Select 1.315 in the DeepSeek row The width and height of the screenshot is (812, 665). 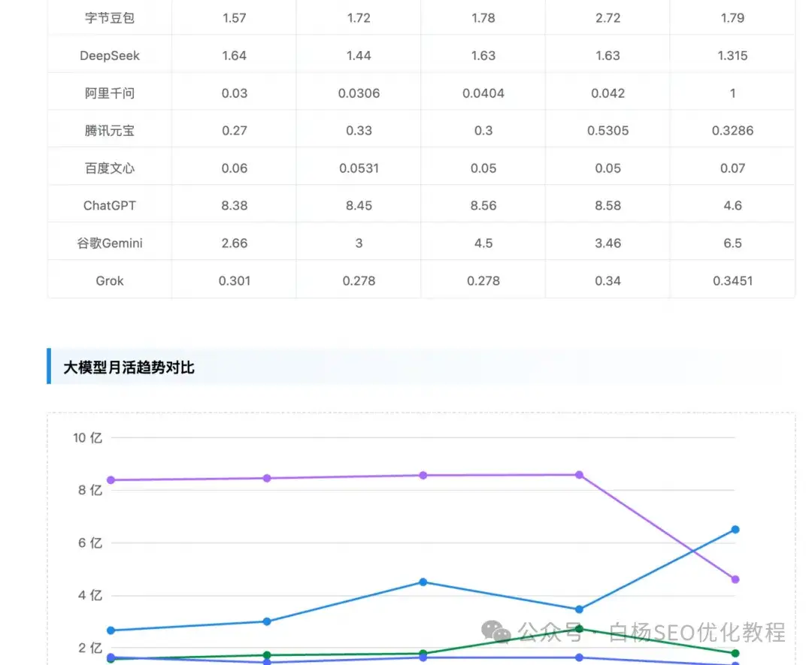click(x=732, y=56)
